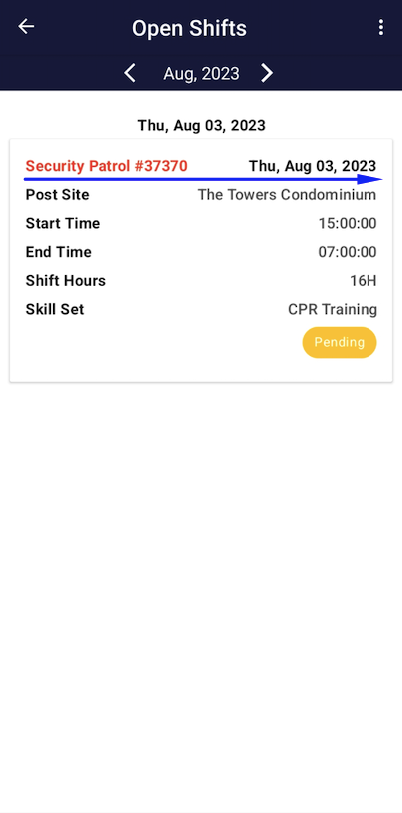Image resolution: width=402 pixels, height=813 pixels.
Task: Tap the back arrow icon
Action: [26, 26]
